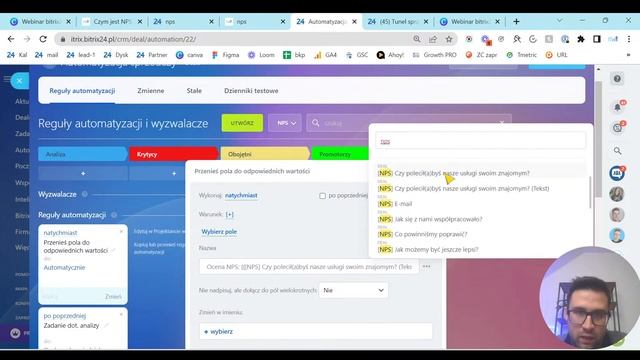Click the browser address bar URL
This screenshot has width=640, height=360.
pyautogui.click(x=133, y=39)
